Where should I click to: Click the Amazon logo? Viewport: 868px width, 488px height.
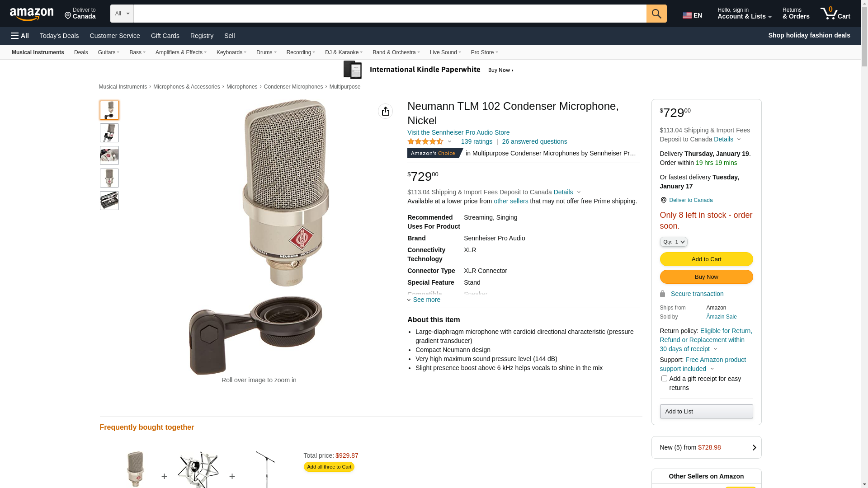[32, 14]
